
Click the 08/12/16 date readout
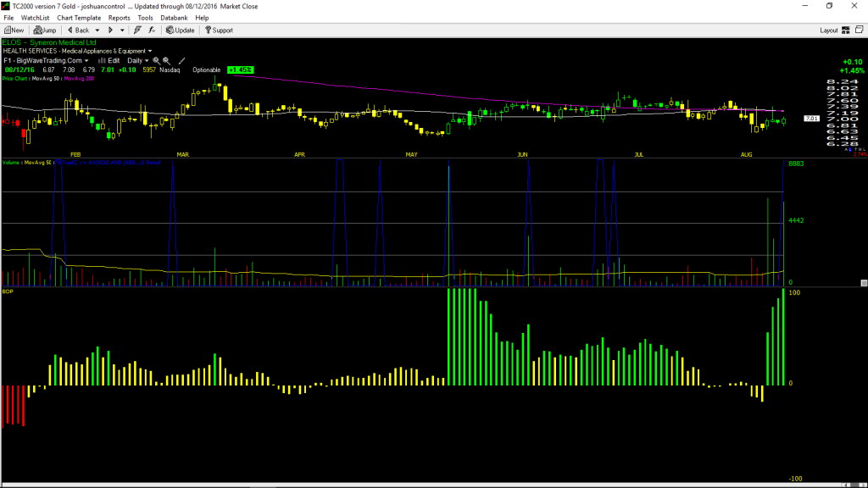click(x=20, y=70)
